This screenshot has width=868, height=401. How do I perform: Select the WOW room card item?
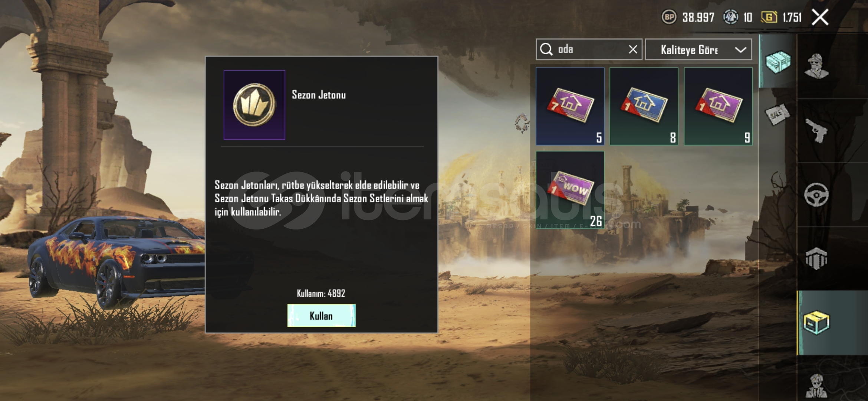tap(570, 190)
